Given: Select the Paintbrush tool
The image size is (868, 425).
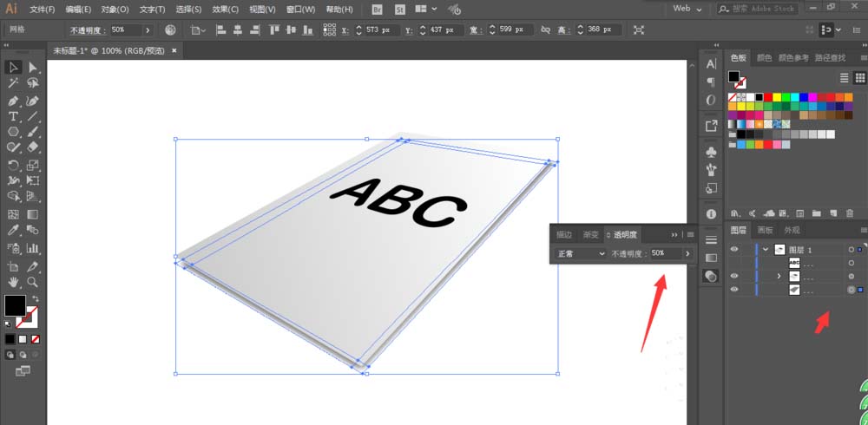Looking at the screenshot, I should [x=33, y=132].
